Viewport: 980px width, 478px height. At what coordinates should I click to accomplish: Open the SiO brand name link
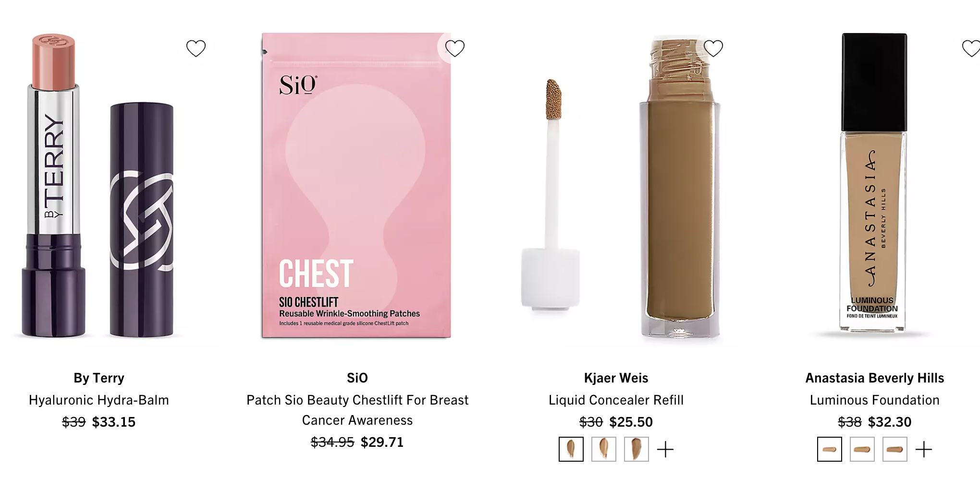[x=357, y=378]
